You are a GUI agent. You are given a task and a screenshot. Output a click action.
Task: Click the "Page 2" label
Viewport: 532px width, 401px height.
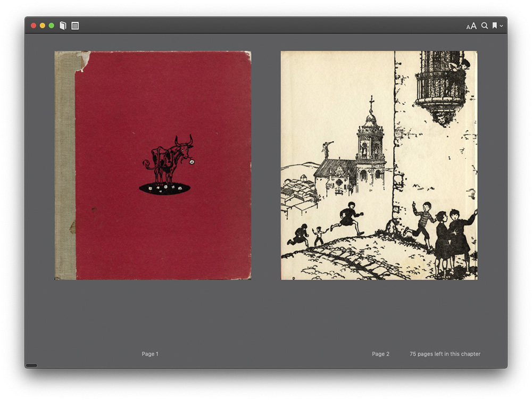click(x=380, y=354)
